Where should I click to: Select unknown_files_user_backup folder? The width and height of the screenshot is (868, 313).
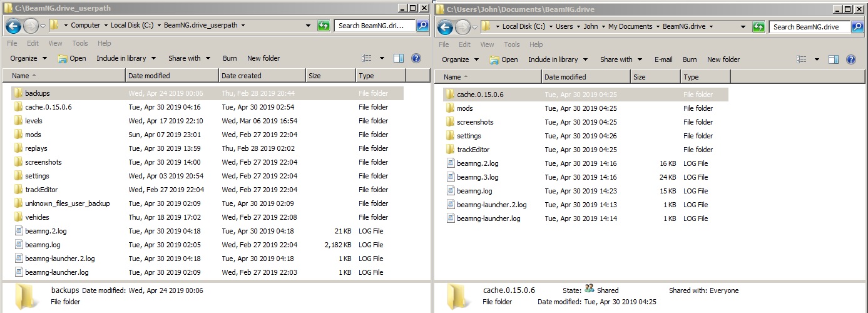(68, 203)
